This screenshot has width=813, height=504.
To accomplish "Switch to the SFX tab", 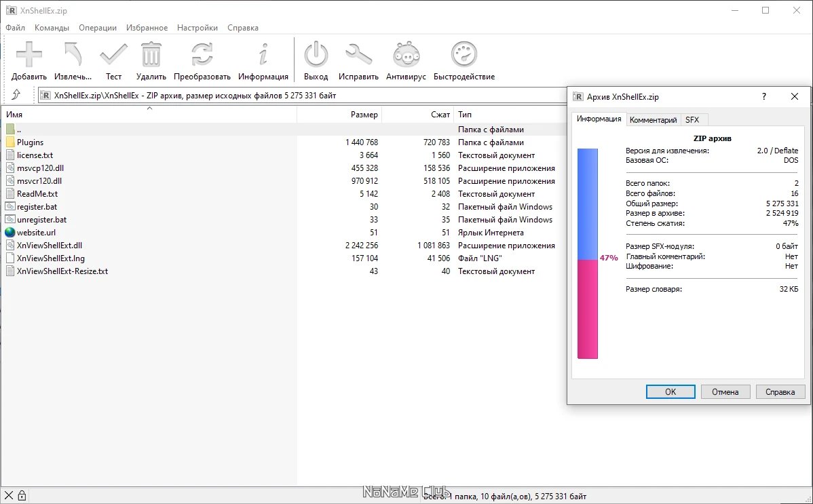I will click(x=692, y=120).
